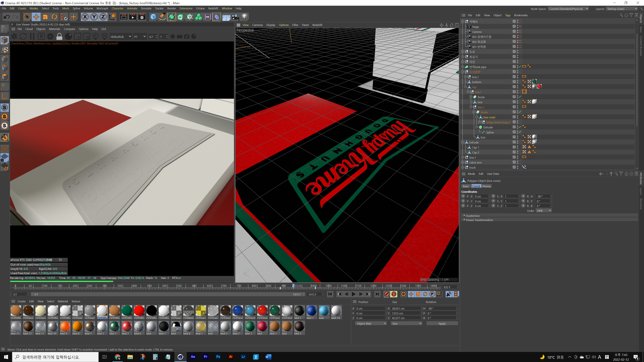This screenshot has height=362, width=644.
Task: Click Undo arrow in top toolbar
Action: (7, 17)
